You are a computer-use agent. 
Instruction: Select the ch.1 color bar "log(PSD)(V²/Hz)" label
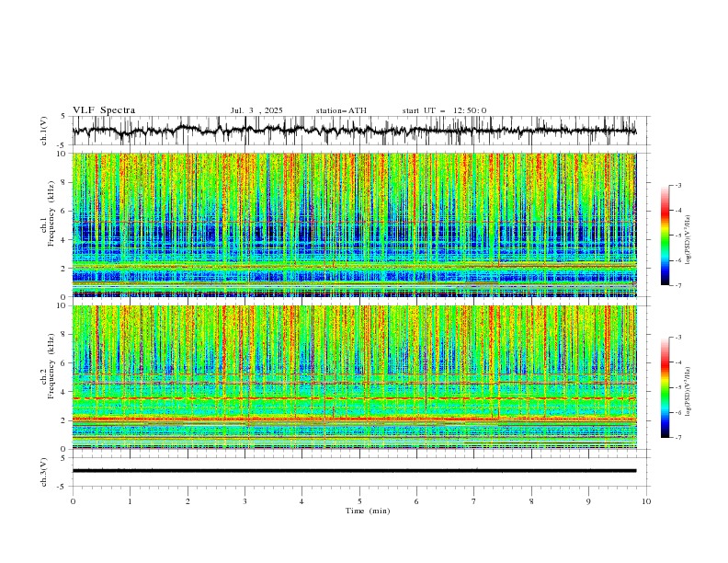click(688, 240)
